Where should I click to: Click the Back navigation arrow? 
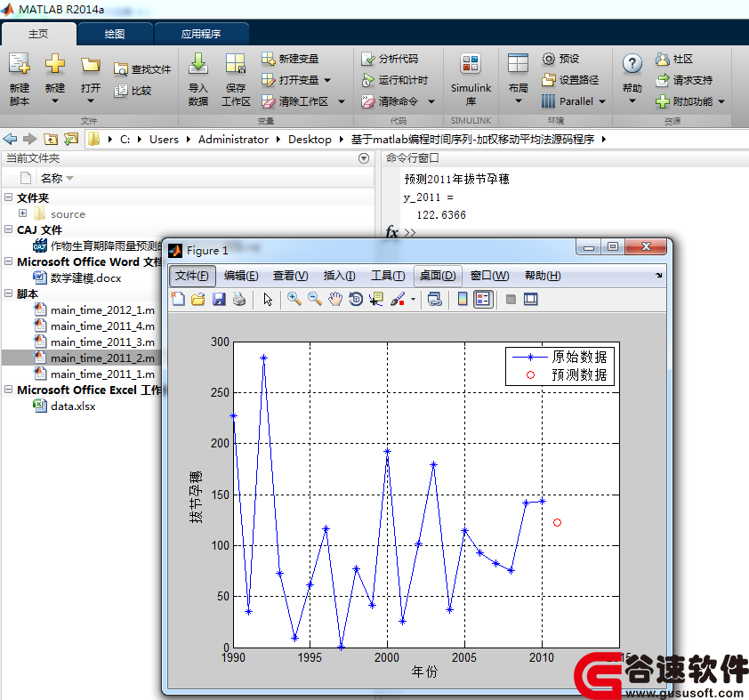tap(10, 139)
